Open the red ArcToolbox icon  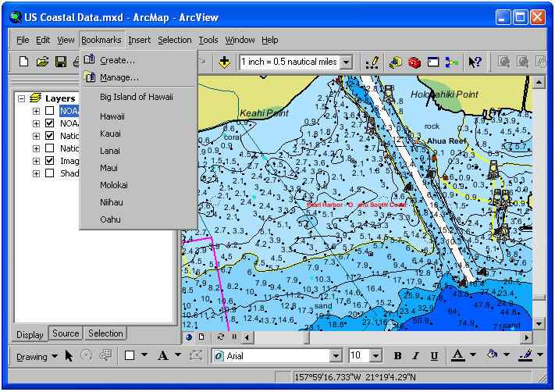(x=414, y=62)
